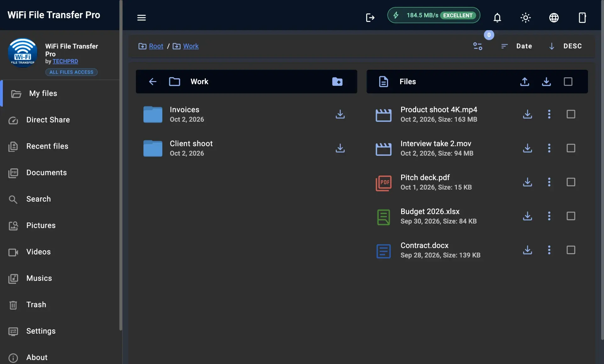Open the notifications bell
The image size is (604, 364).
[x=497, y=18]
